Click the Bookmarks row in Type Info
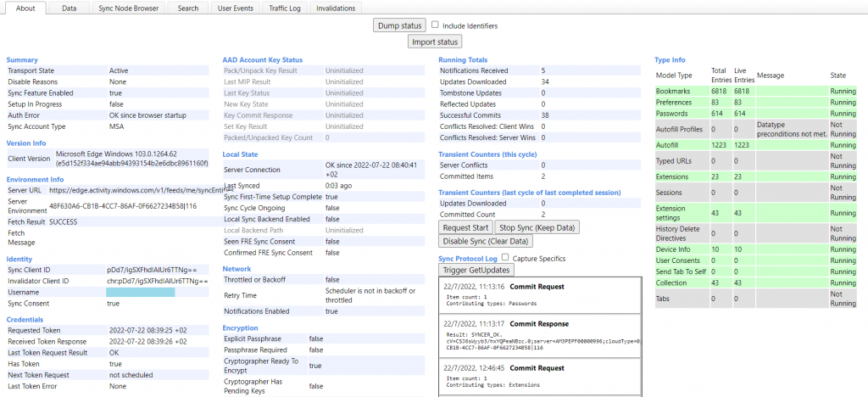Viewport: 868px width, 397px height. point(755,92)
